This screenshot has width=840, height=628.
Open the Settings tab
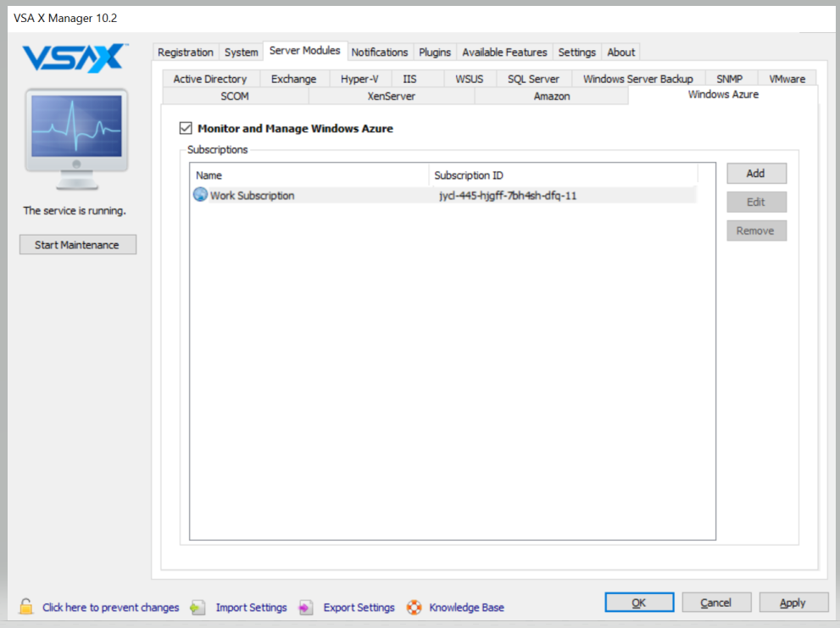click(577, 52)
